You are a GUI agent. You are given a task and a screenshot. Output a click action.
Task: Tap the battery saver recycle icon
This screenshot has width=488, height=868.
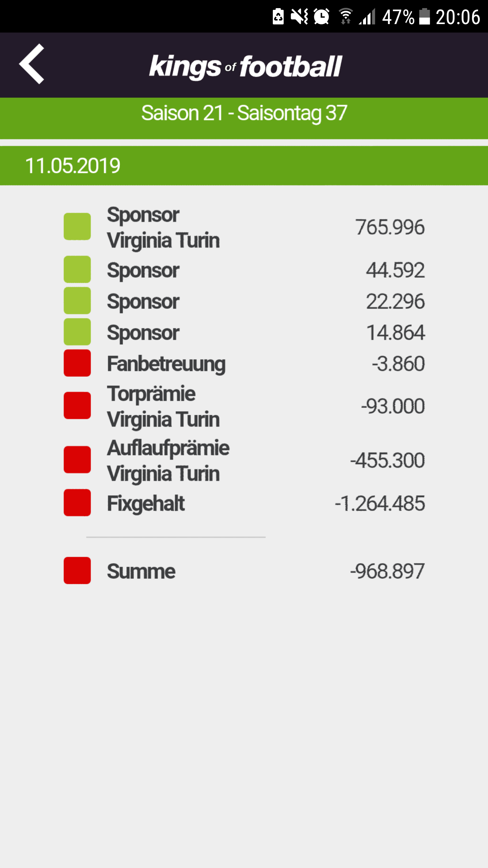(278, 17)
